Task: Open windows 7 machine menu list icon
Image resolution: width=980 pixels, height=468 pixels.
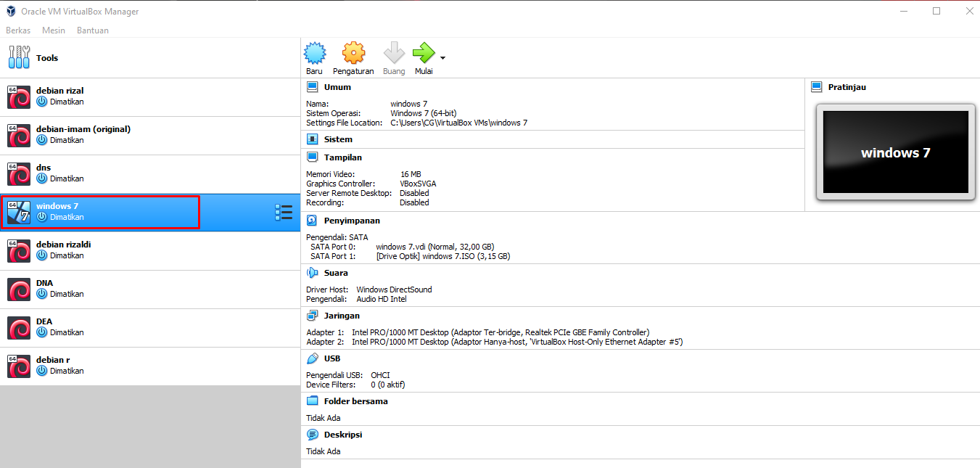Action: pos(284,213)
